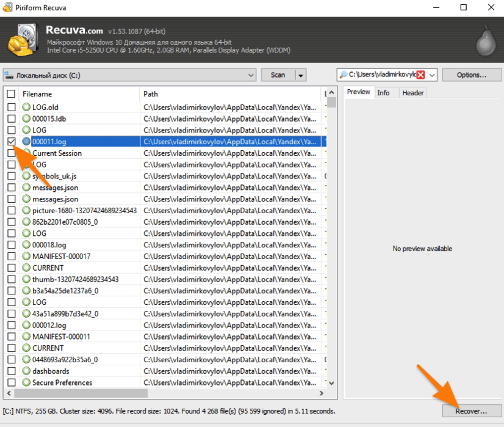Click the red X clear-filter icon
The image size is (504, 427).
point(421,75)
